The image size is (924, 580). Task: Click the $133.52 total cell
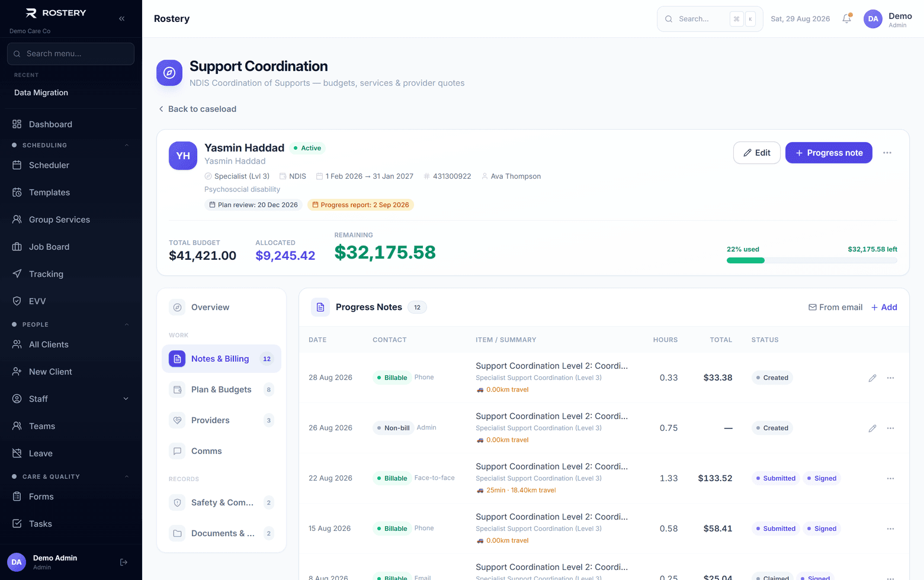click(715, 478)
